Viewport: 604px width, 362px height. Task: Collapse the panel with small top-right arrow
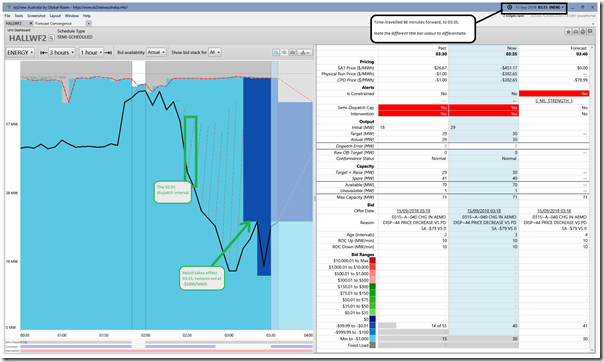[x=594, y=23]
